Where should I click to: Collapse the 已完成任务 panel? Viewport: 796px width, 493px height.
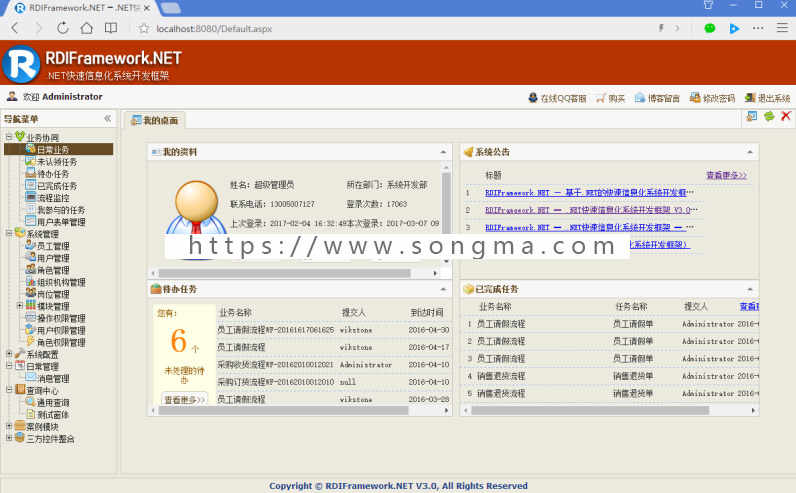[x=750, y=289]
